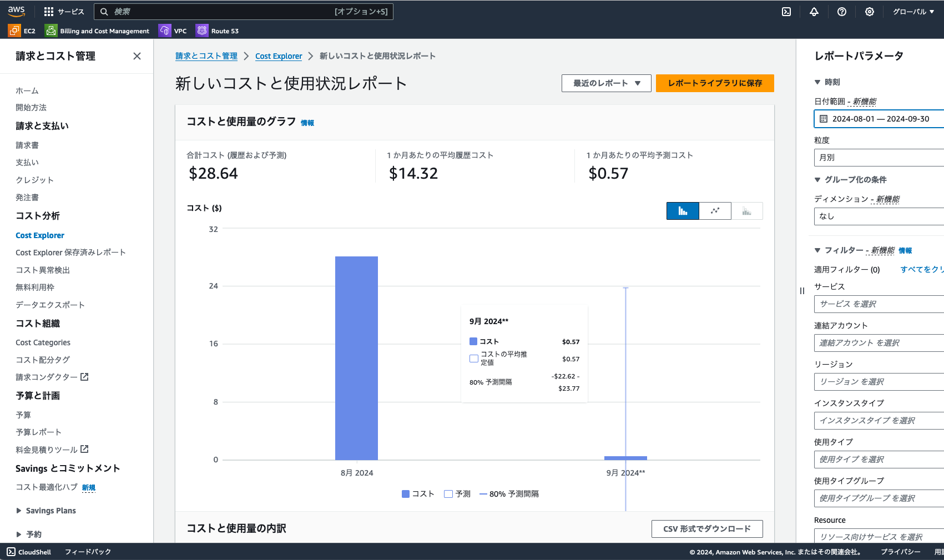Viewport: 944px width, 560px height.
Task: Open 連結アカウントを選択 filter dropdown
Action: pos(879,343)
